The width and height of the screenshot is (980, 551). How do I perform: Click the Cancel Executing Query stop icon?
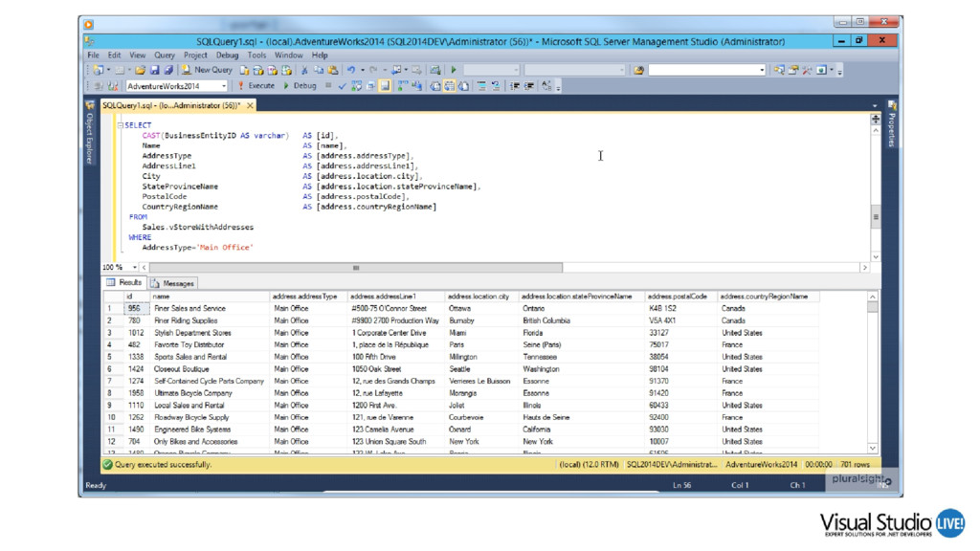point(328,85)
